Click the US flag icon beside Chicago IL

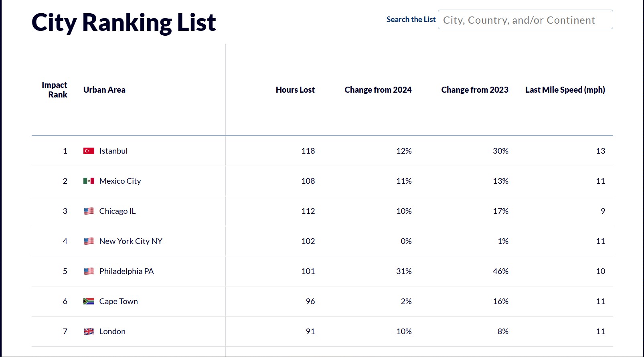point(89,211)
